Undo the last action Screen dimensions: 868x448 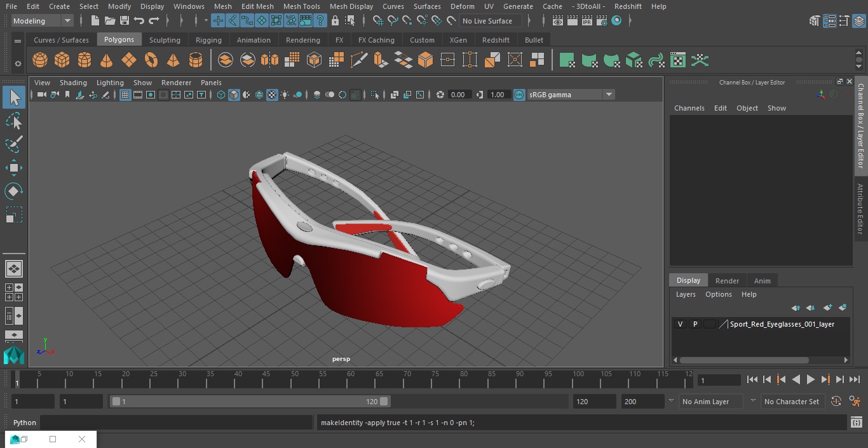[x=139, y=21]
